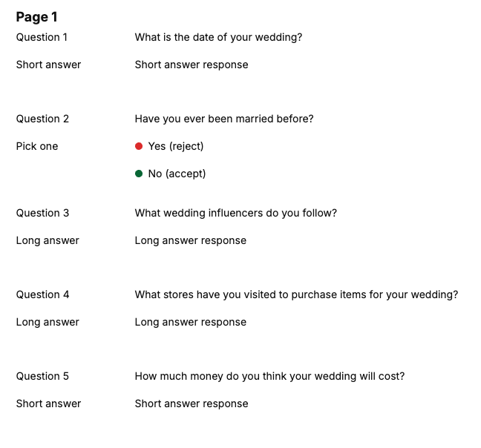This screenshot has height=448, width=481.
Task: Choose the "No (accept)" answer text
Action: coord(177,174)
